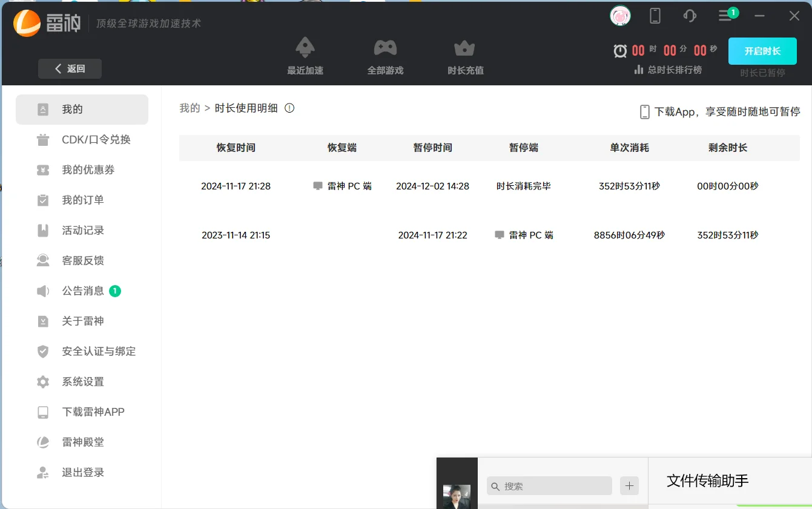The width and height of the screenshot is (812, 509).
Task: Select 退出登录 to log out
Action: (82, 472)
